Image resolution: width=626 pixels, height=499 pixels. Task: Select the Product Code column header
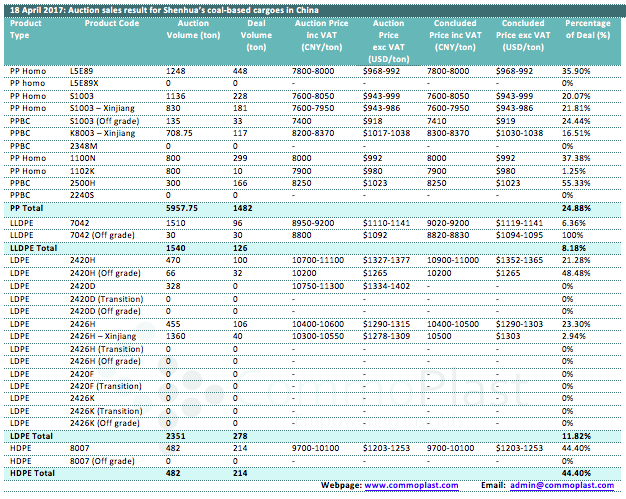tap(112, 21)
